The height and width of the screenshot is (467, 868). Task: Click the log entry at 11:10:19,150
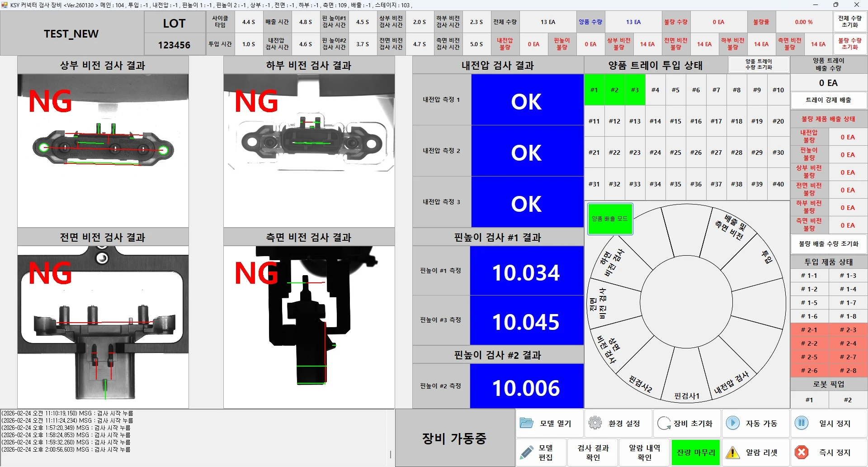[x=67, y=413]
